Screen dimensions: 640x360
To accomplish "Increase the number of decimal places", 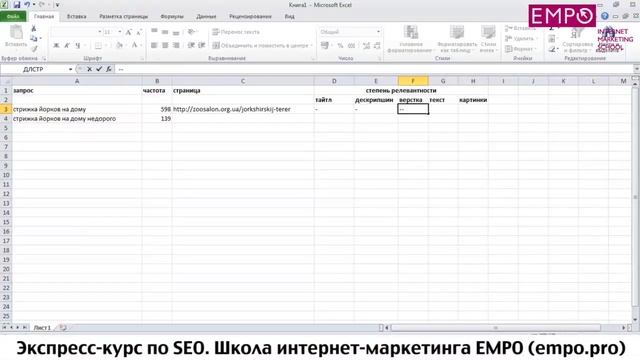I will pyautogui.click(x=366, y=46).
